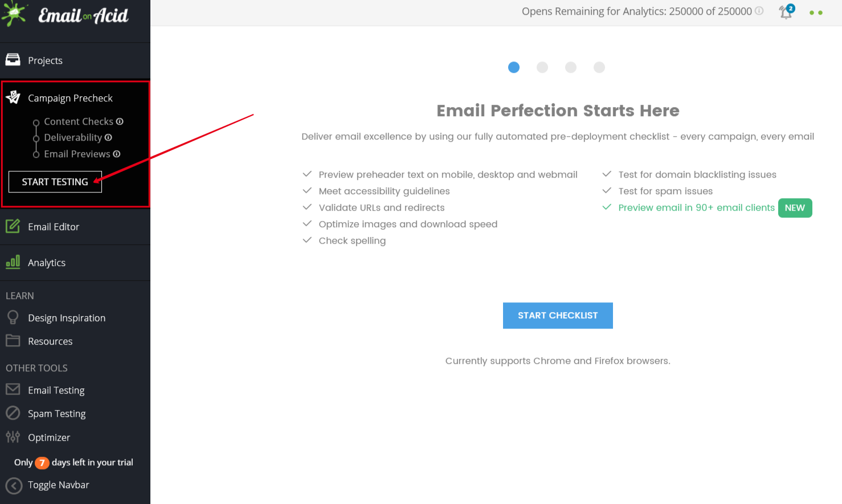Click the Optimizer sliders icon
842x504 pixels.
coord(13,437)
